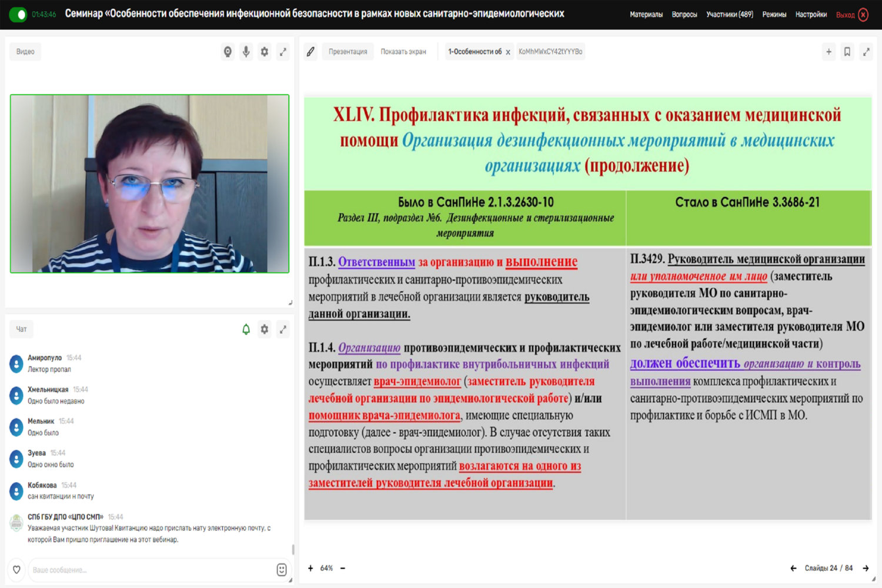Toggle the webcam in the video panel
The width and height of the screenshot is (882, 588).
click(228, 52)
